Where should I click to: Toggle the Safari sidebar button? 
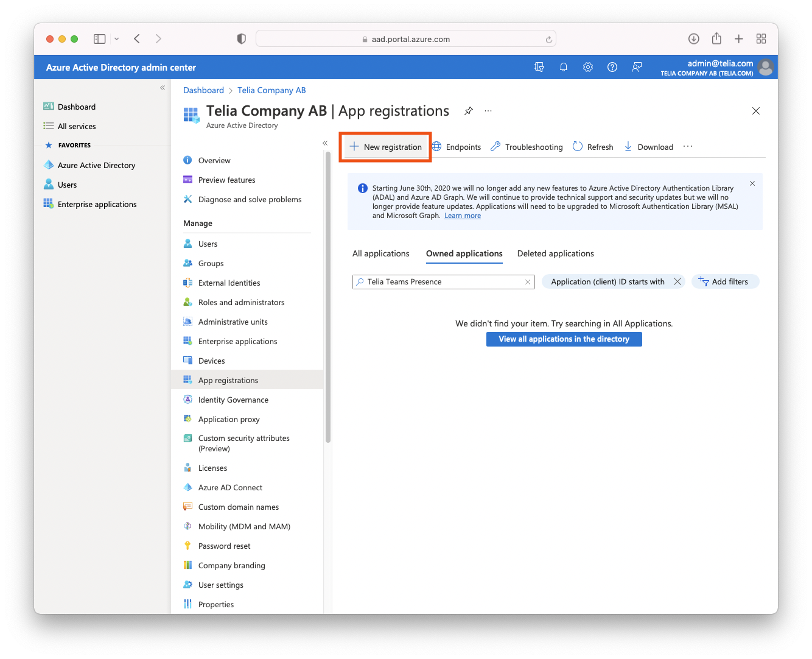click(100, 39)
